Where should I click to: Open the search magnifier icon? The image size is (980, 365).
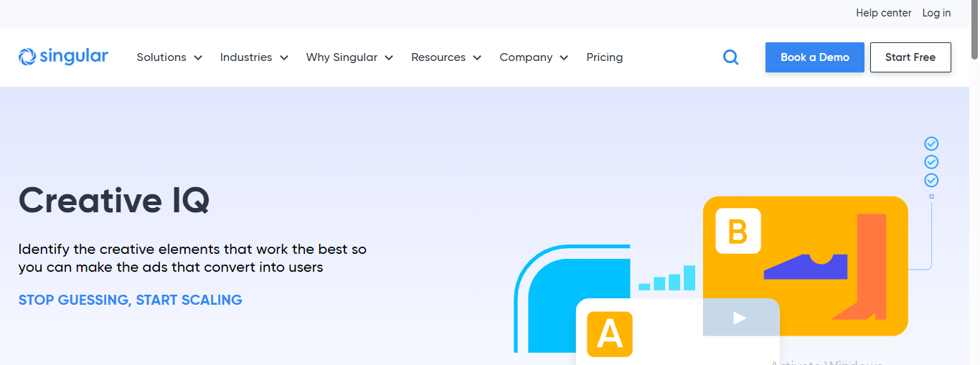[x=730, y=57]
